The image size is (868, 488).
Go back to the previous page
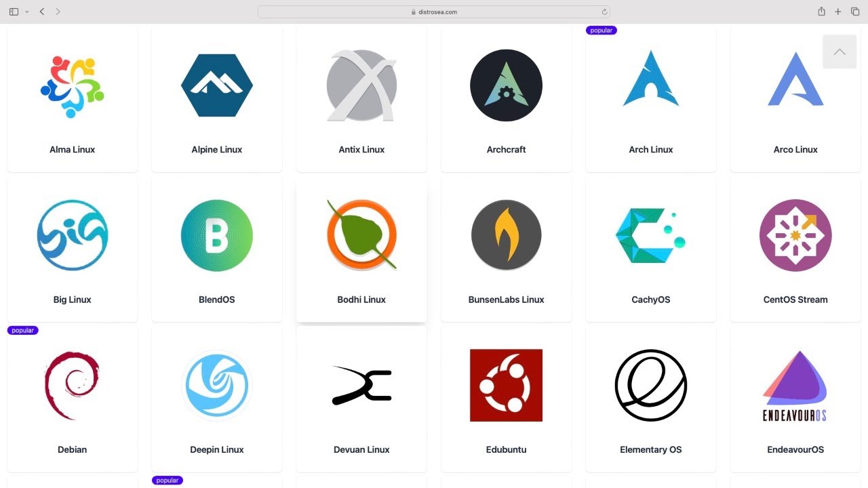[x=42, y=12]
